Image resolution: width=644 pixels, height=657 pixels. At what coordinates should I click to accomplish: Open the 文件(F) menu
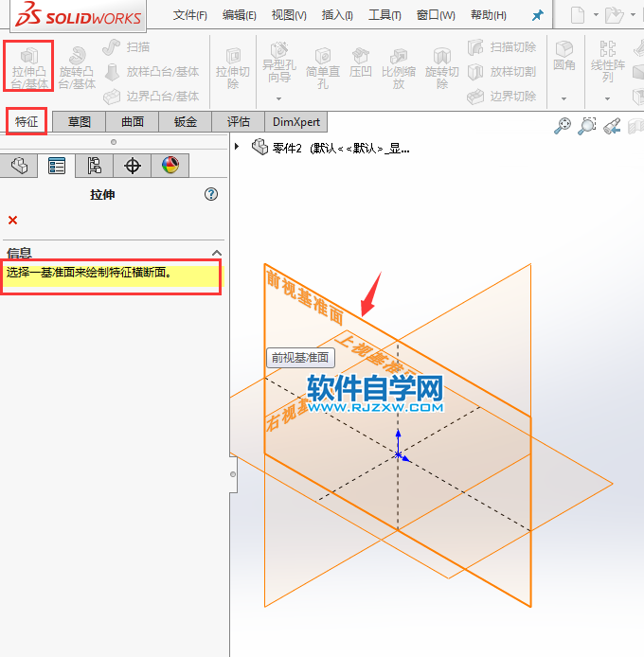[x=190, y=15]
